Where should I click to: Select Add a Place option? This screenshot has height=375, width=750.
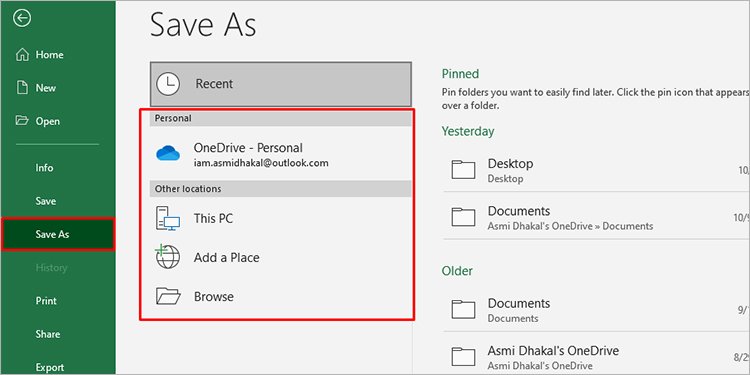coord(281,257)
